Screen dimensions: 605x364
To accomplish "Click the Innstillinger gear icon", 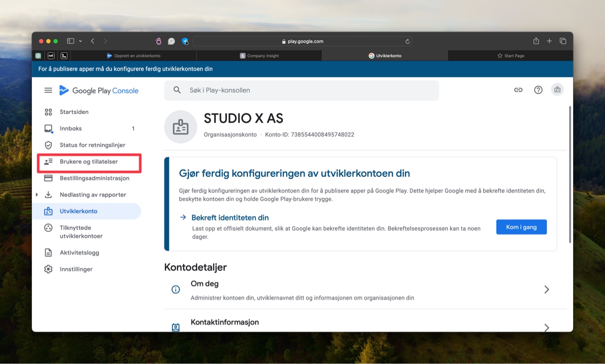I will tap(48, 269).
